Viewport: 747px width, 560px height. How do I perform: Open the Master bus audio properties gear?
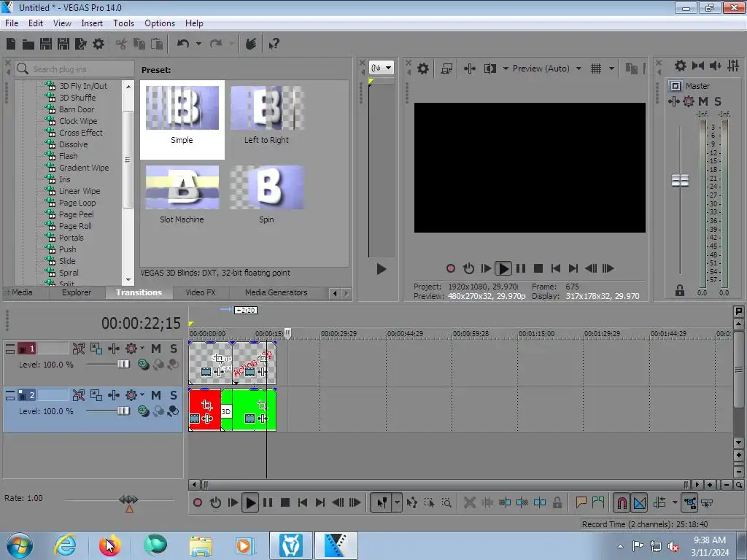[681, 66]
